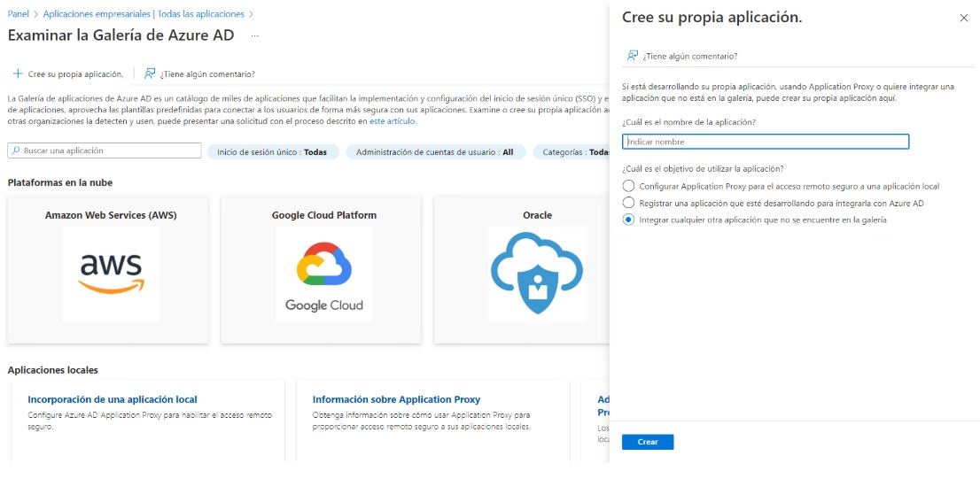
Task: Click the Indicar nombre text field
Action: click(x=766, y=142)
